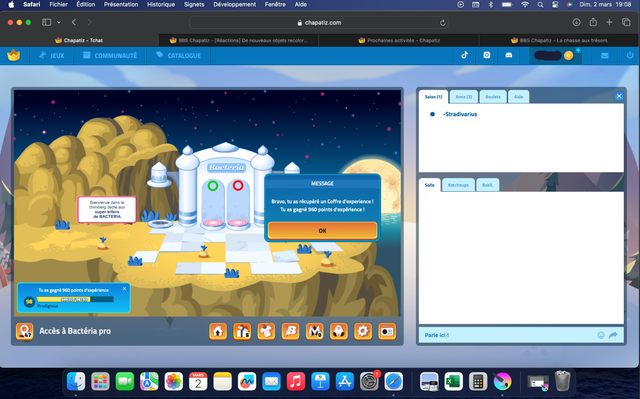Expand the sidebar dropdown chevron in Safari
The image size is (640, 399).
pos(59,22)
